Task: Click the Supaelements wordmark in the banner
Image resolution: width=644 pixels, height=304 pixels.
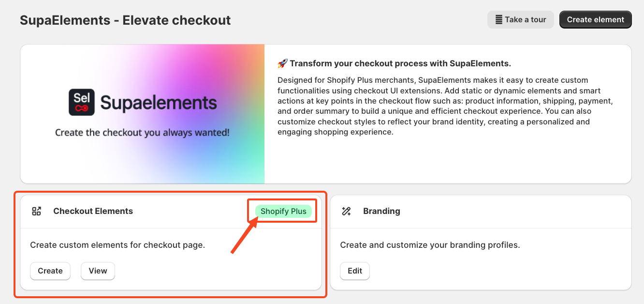Action: 159,103
